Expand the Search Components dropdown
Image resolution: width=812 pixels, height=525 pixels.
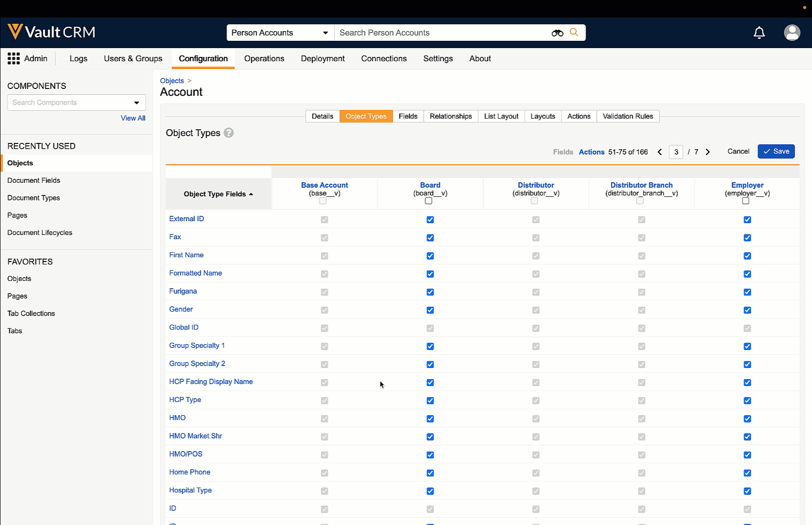[137, 103]
